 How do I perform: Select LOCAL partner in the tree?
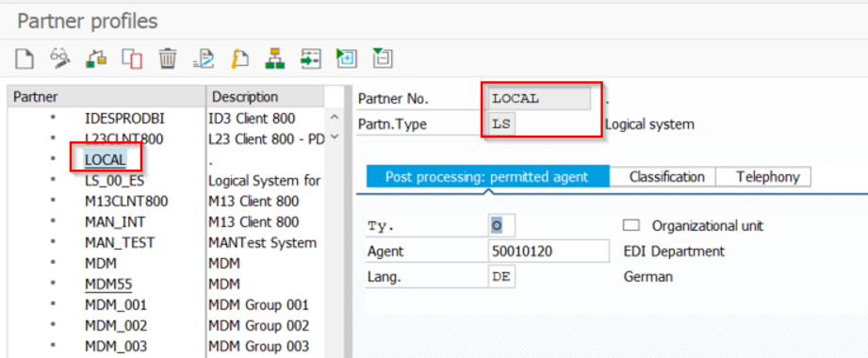[x=106, y=159]
